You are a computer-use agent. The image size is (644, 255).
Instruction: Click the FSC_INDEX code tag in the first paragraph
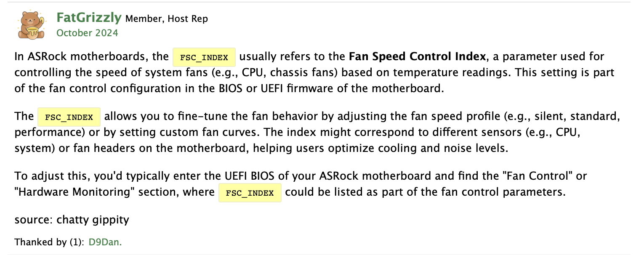coord(204,57)
